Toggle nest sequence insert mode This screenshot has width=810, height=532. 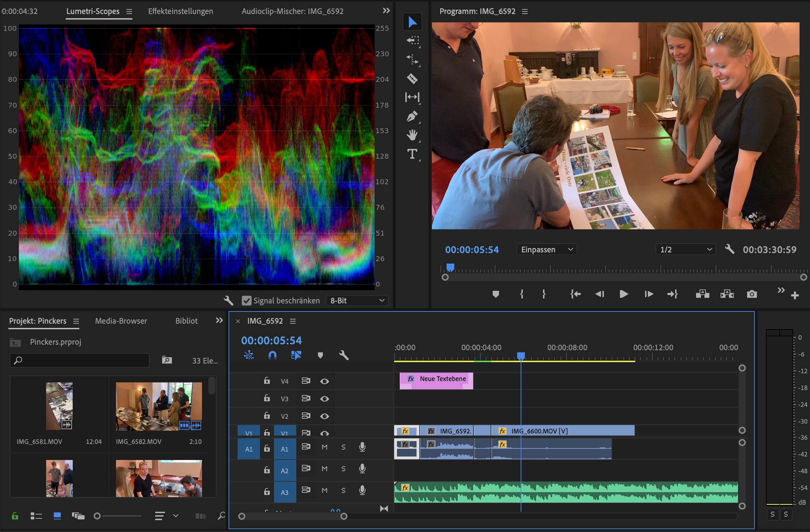249,355
